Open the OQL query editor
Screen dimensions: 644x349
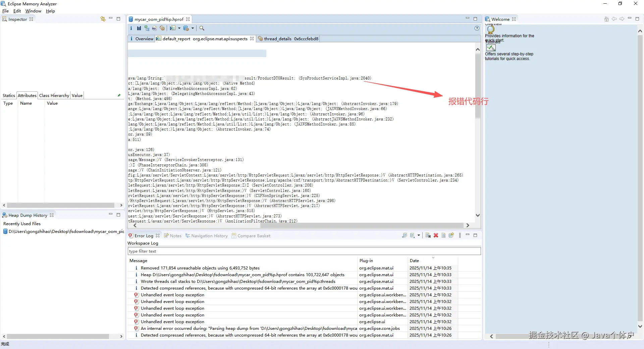click(154, 28)
